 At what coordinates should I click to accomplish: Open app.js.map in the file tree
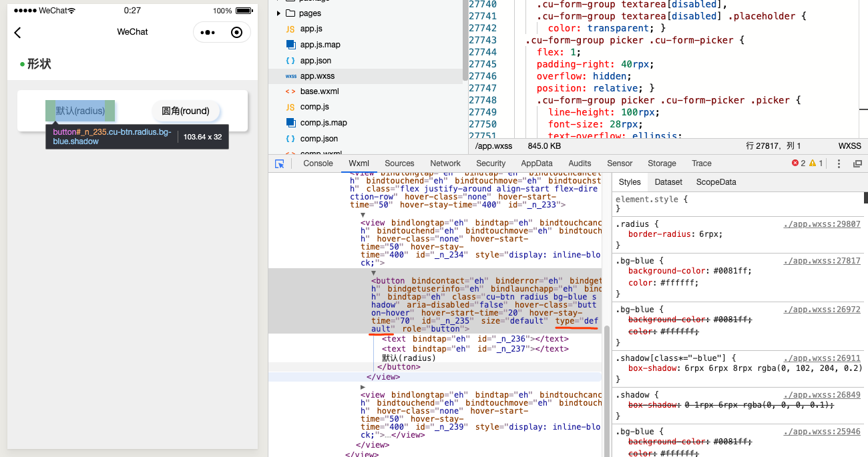tap(320, 45)
